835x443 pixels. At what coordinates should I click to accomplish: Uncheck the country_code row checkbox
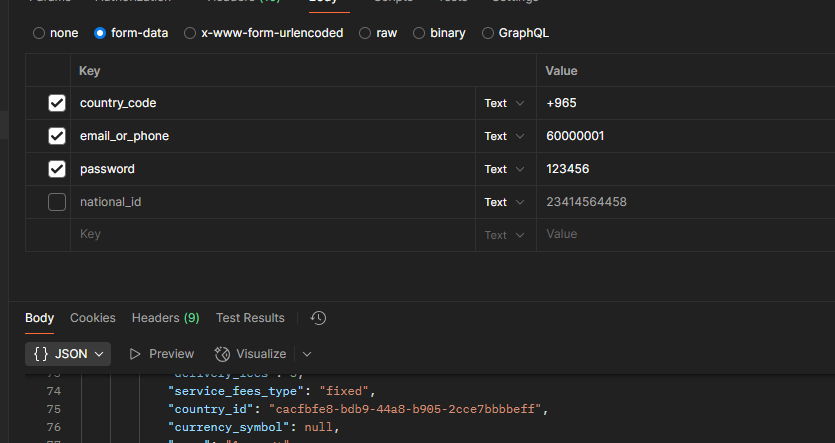click(57, 103)
